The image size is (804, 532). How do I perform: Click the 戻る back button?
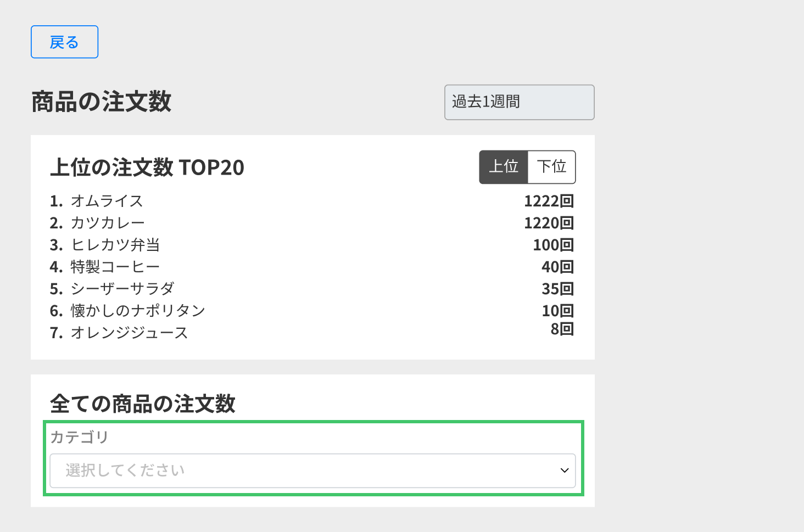click(x=64, y=42)
